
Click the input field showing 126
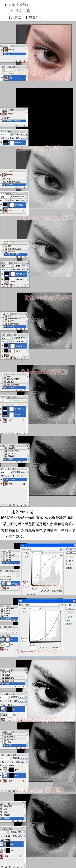(x=35, y=591)
